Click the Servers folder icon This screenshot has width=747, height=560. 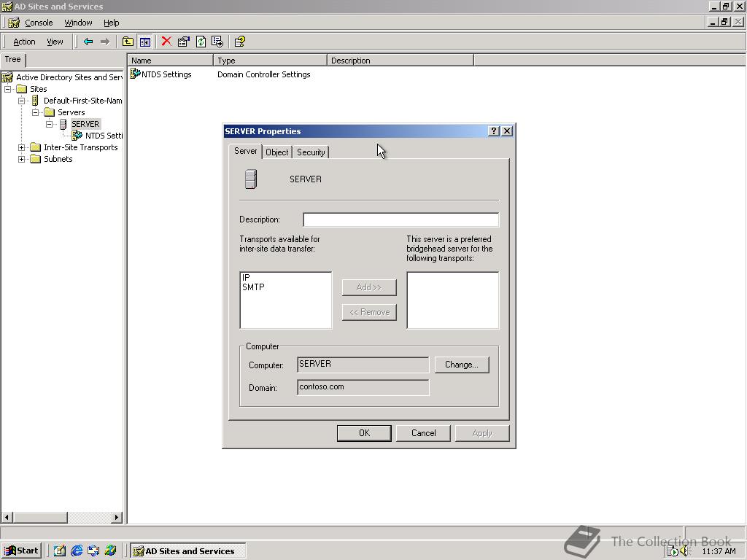pos(49,112)
